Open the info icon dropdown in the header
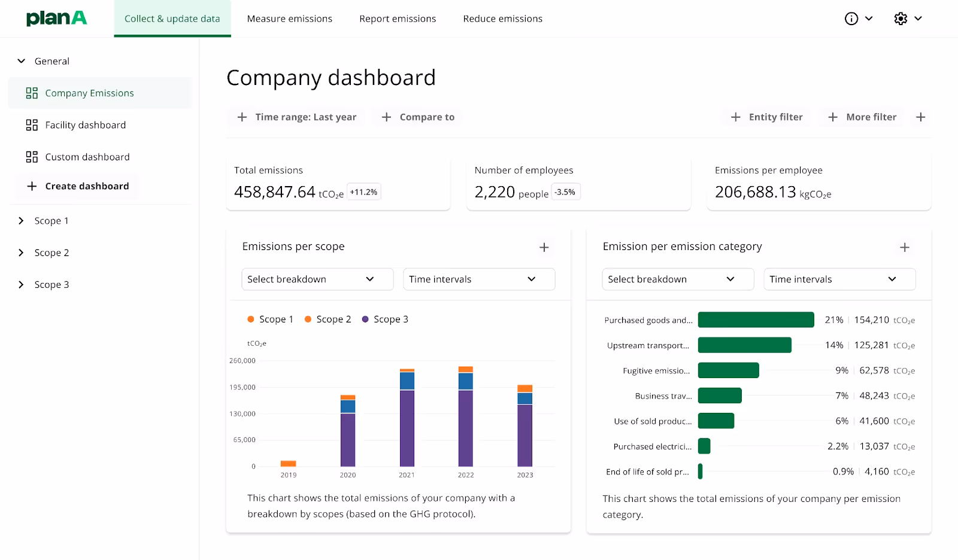The width and height of the screenshot is (958, 560). 851,19
